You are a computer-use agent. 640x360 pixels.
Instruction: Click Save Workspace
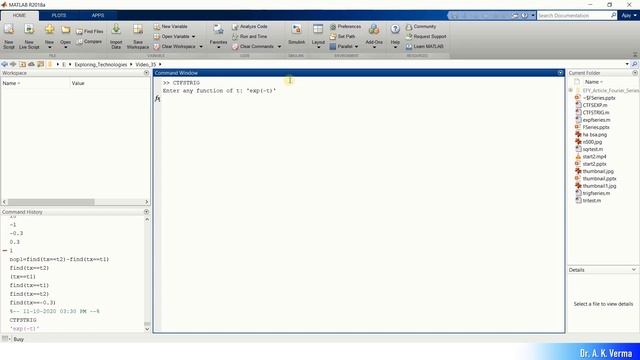[x=138, y=36]
